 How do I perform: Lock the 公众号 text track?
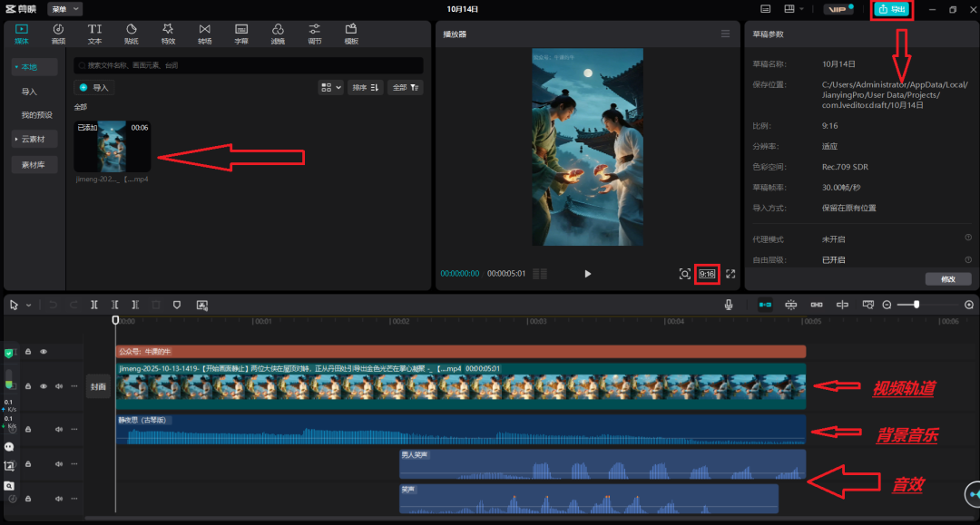coord(28,352)
